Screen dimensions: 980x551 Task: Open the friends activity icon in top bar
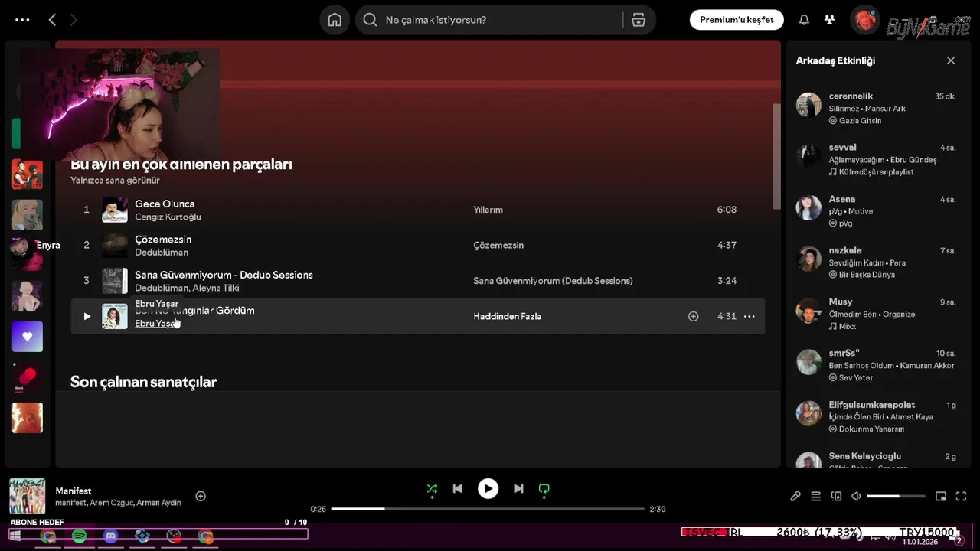pos(829,20)
